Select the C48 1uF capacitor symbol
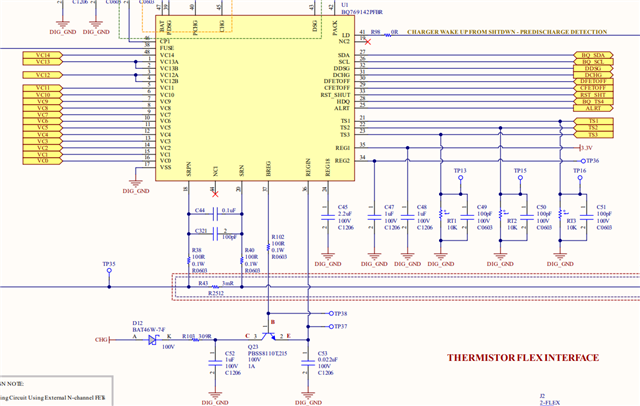The width and height of the screenshot is (640, 406). coord(407,217)
